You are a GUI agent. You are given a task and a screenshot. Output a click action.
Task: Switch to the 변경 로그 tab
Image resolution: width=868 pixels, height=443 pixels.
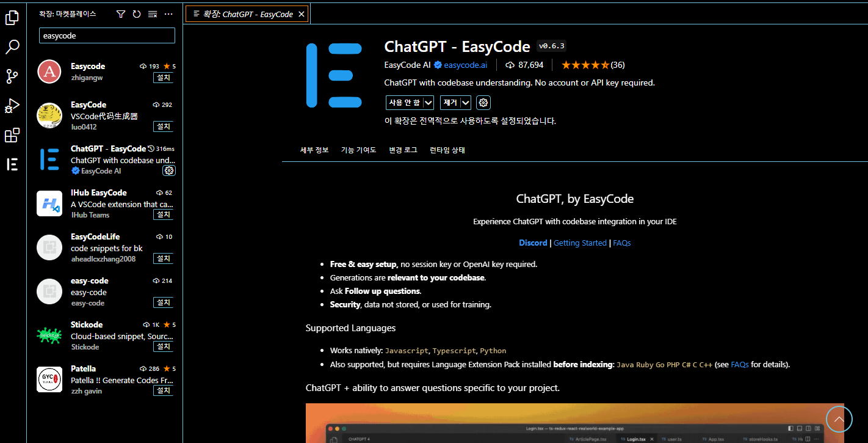[x=403, y=150]
